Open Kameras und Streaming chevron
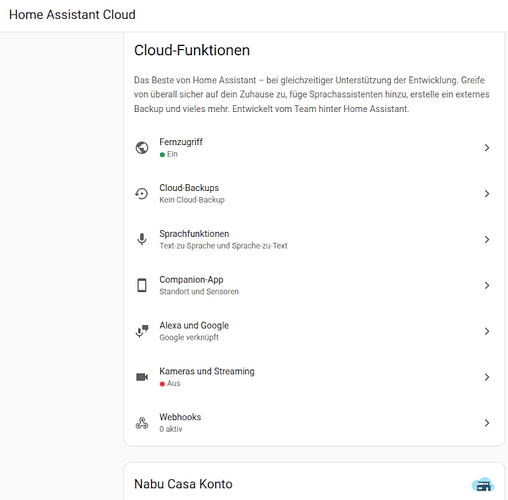 coord(487,377)
